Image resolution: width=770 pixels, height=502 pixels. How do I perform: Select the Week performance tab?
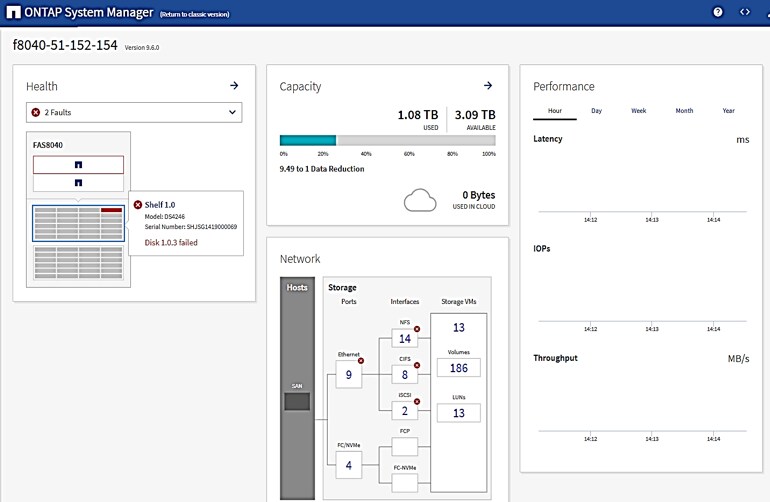point(638,111)
